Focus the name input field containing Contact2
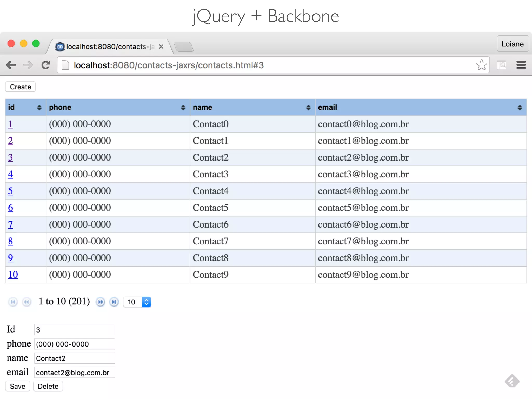 point(75,358)
